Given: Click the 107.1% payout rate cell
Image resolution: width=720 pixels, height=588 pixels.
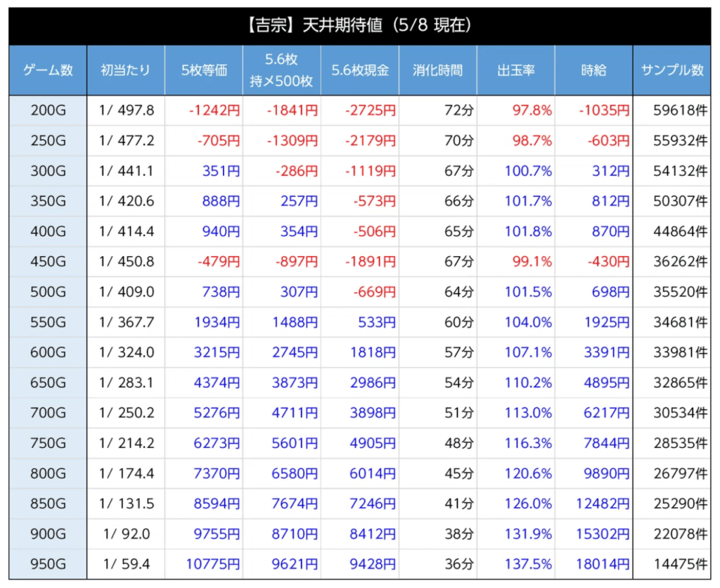Looking at the screenshot, I should [528, 352].
